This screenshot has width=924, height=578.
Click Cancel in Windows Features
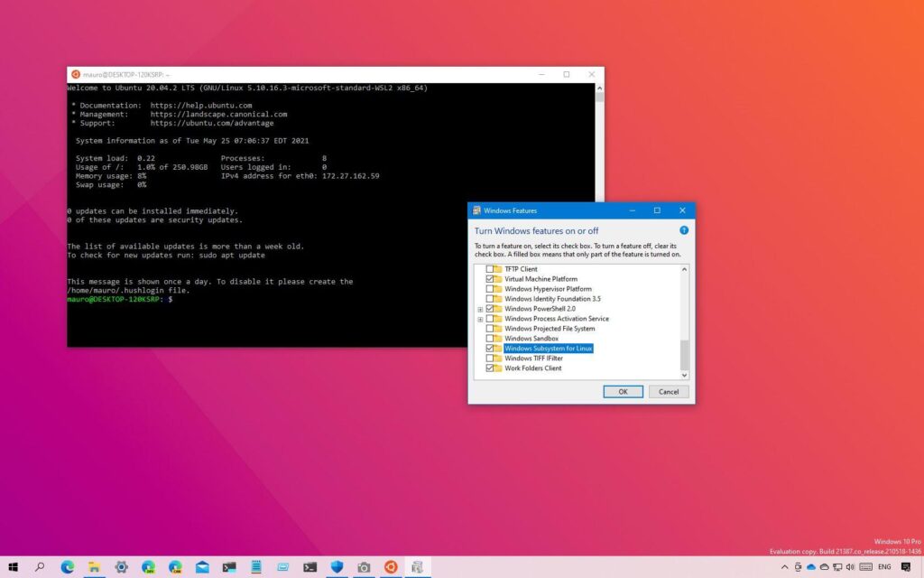tap(669, 392)
